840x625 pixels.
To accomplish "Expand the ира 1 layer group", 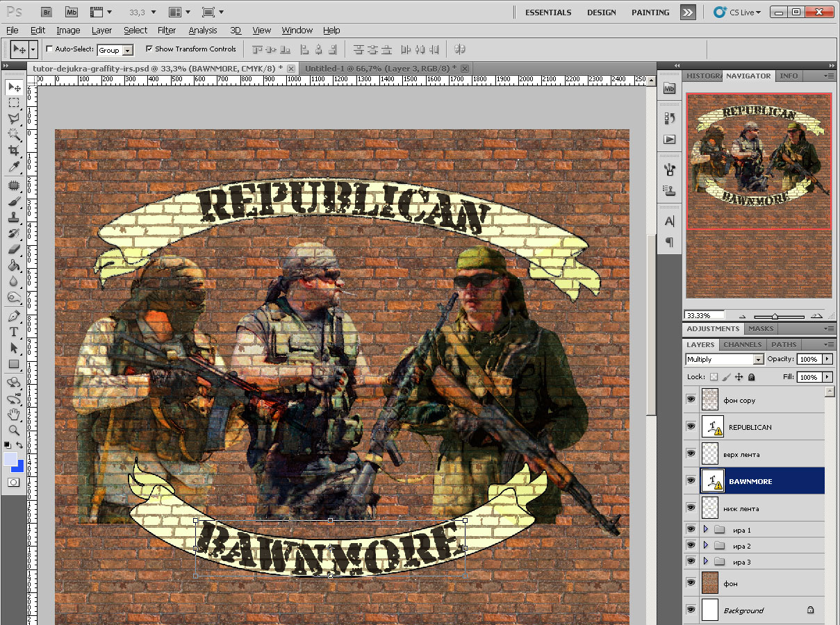I will [x=705, y=530].
